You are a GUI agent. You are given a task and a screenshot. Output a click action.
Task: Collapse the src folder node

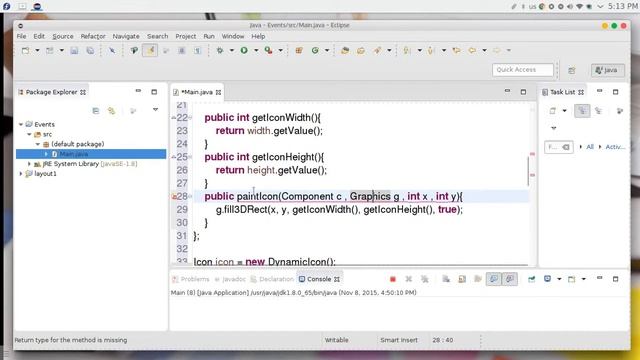[29, 134]
